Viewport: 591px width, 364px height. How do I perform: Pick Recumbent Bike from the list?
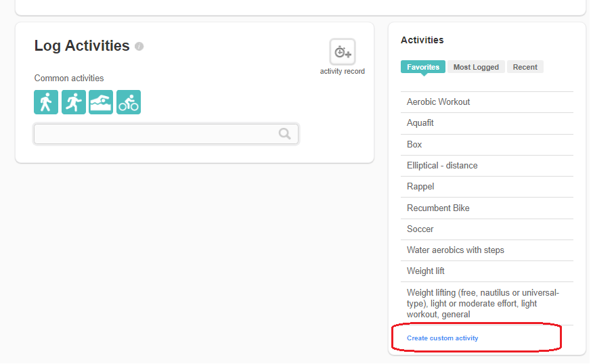(438, 208)
